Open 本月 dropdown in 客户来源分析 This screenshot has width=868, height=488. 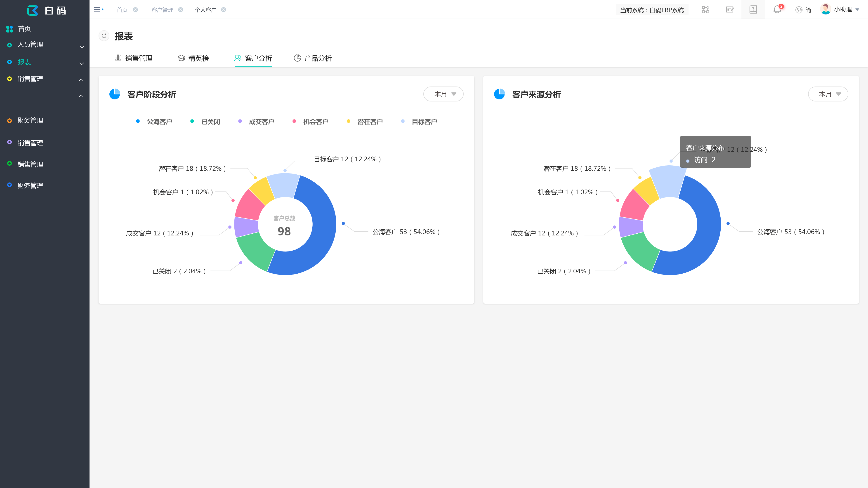point(828,94)
